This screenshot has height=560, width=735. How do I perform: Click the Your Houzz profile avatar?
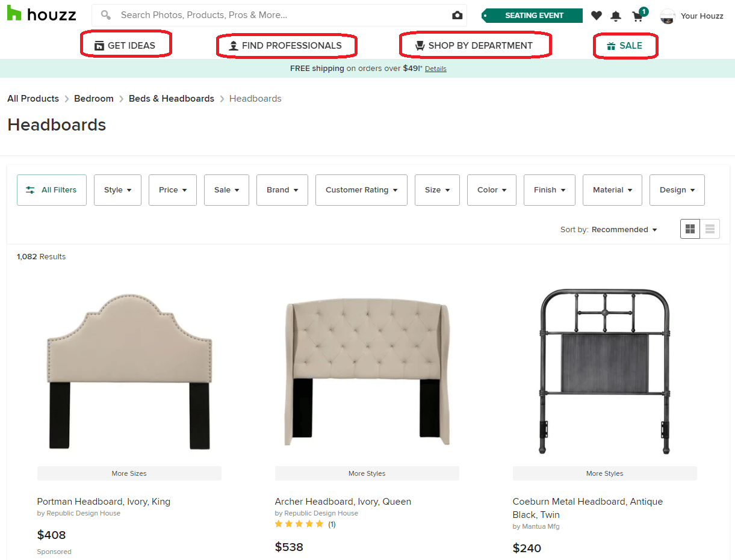click(x=668, y=16)
